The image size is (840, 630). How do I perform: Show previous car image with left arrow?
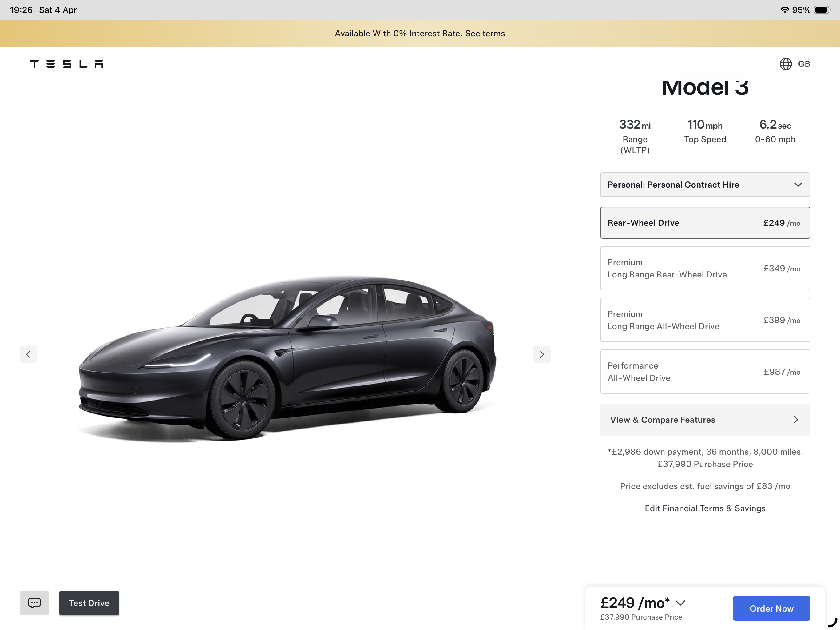click(x=29, y=354)
